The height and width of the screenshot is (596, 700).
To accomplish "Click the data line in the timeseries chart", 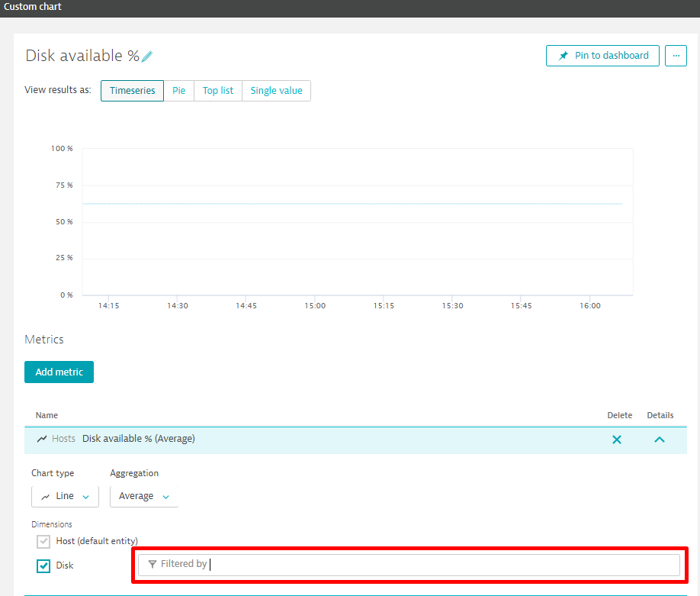I will (x=351, y=204).
